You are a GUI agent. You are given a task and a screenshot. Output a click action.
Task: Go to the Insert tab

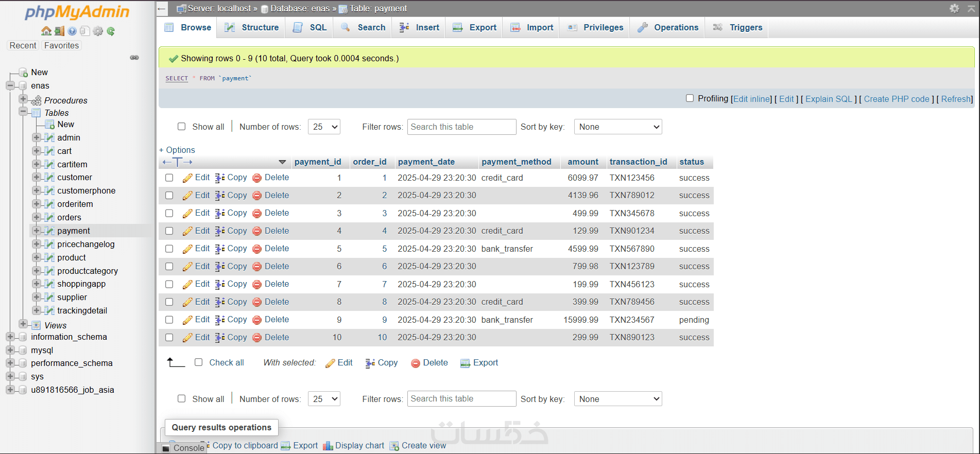[x=420, y=27]
